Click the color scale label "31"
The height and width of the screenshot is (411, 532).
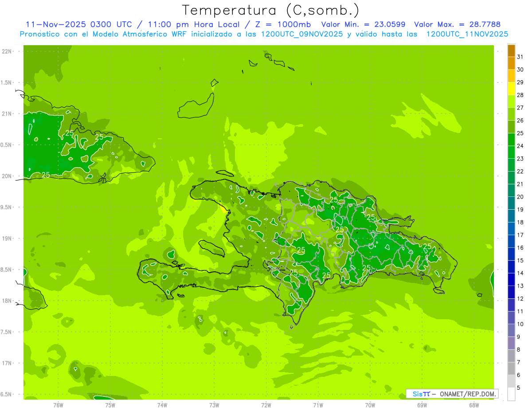(x=520, y=57)
